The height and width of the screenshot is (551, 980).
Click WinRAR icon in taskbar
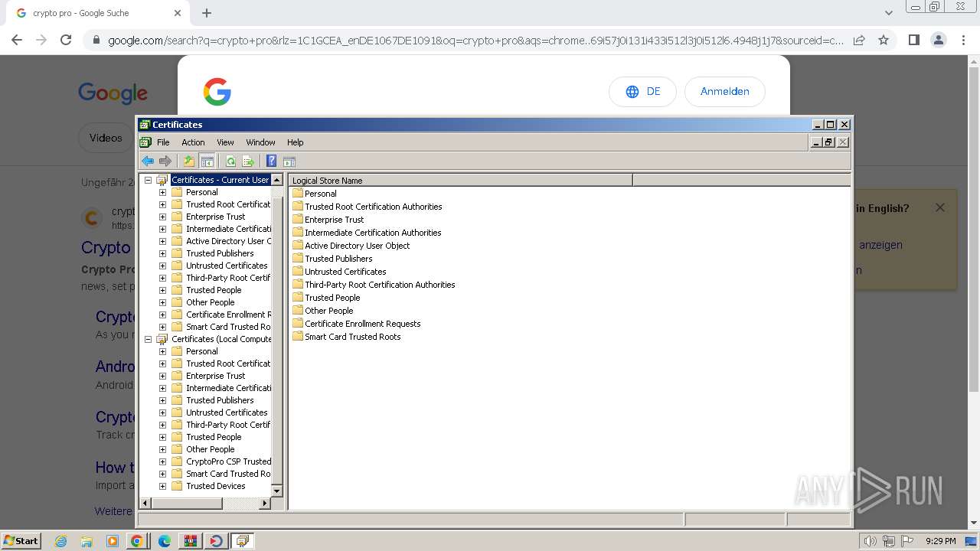pyautogui.click(x=191, y=541)
